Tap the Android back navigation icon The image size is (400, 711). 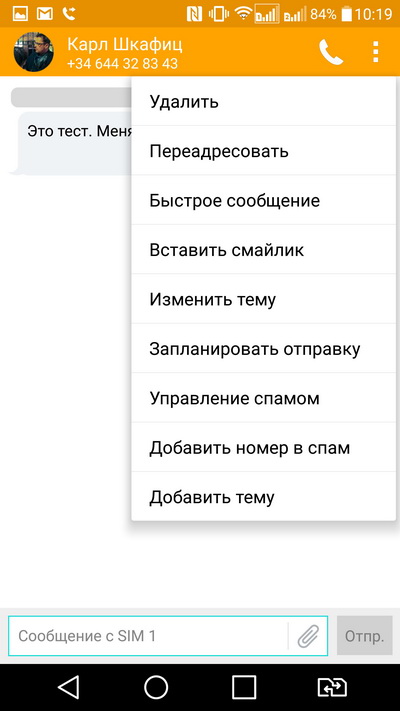(69, 687)
